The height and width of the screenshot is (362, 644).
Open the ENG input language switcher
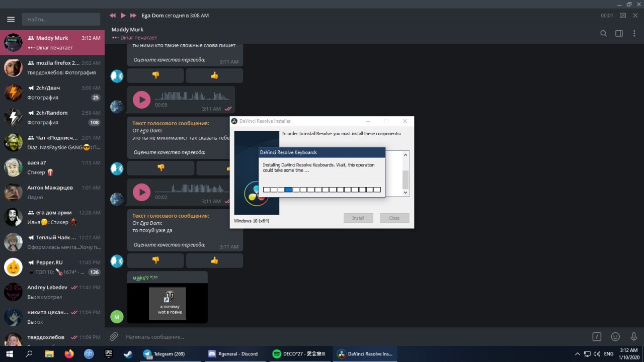(609, 354)
